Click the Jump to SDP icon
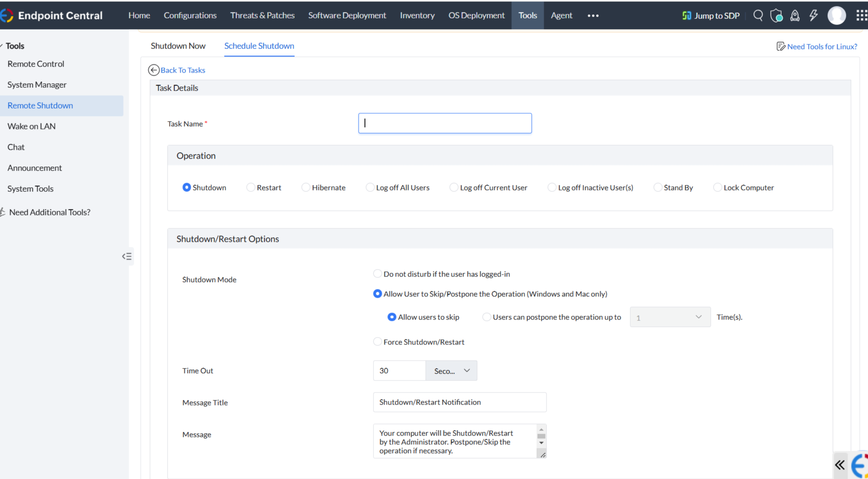Image resolution: width=868 pixels, height=479 pixels. [x=687, y=16]
